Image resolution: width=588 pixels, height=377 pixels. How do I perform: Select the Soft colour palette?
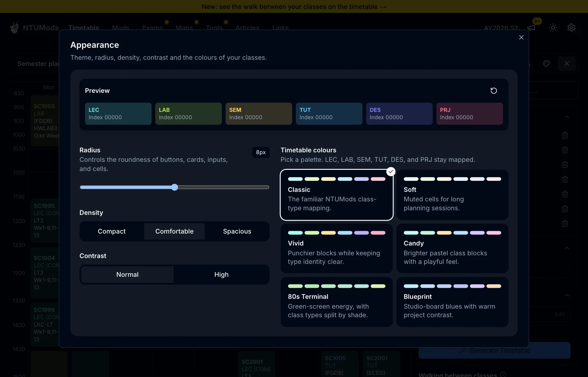tap(452, 195)
